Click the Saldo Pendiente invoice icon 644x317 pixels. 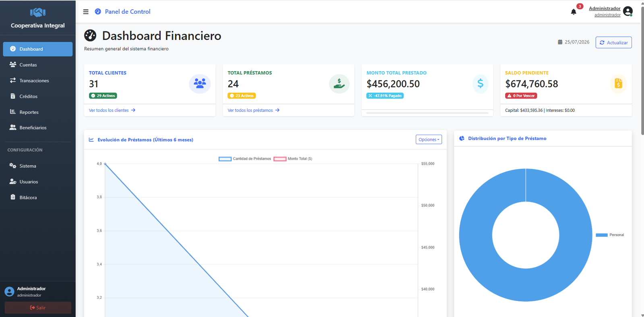tap(618, 84)
